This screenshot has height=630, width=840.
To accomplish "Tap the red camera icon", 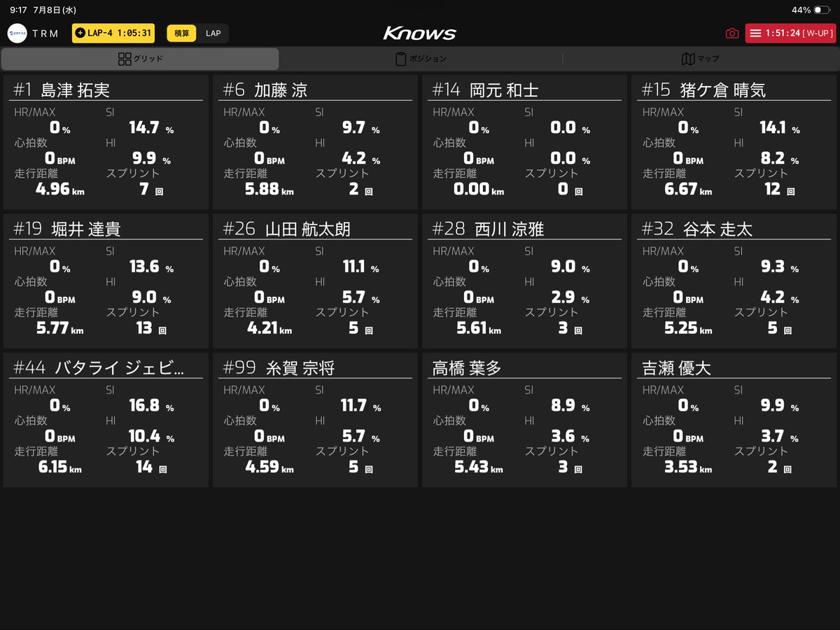I will pyautogui.click(x=732, y=34).
